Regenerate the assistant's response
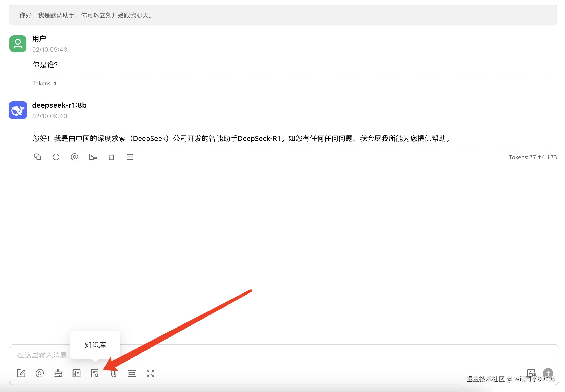 point(56,157)
